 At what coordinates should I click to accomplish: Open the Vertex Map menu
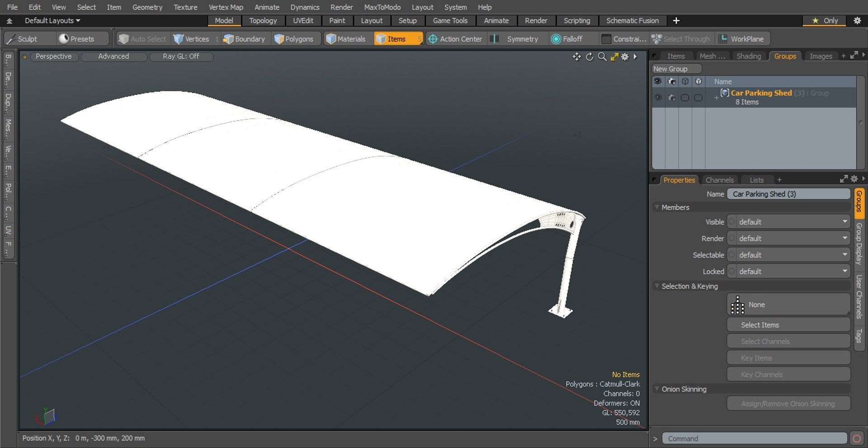click(x=226, y=7)
